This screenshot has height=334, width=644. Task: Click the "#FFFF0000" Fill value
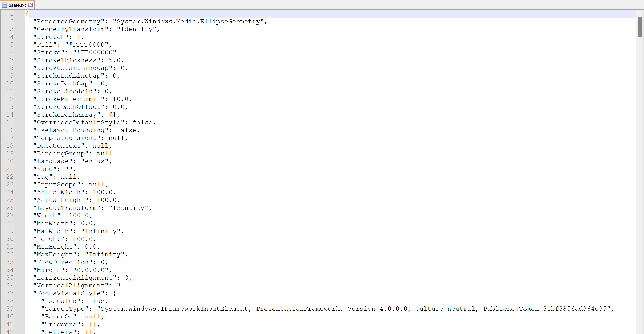click(87, 45)
